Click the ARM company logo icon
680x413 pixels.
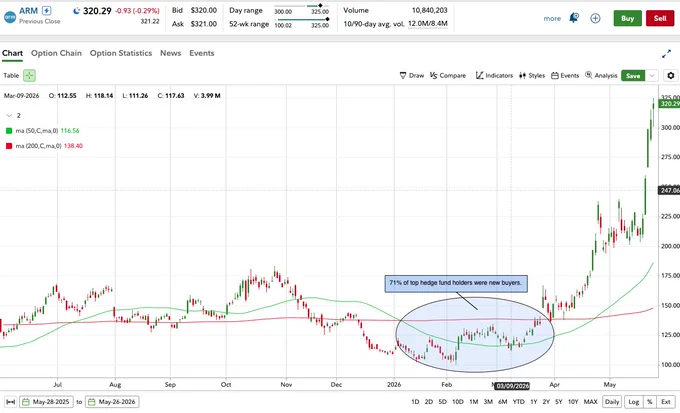10,17
